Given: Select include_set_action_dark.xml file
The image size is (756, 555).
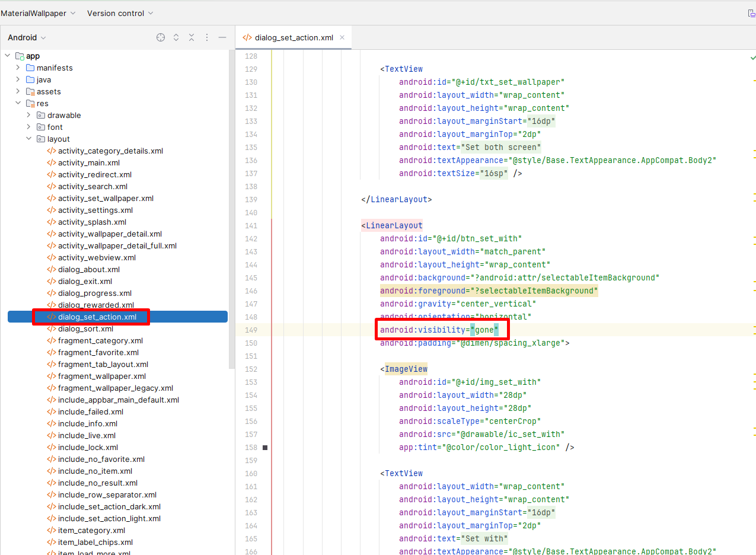Looking at the screenshot, I should point(109,506).
